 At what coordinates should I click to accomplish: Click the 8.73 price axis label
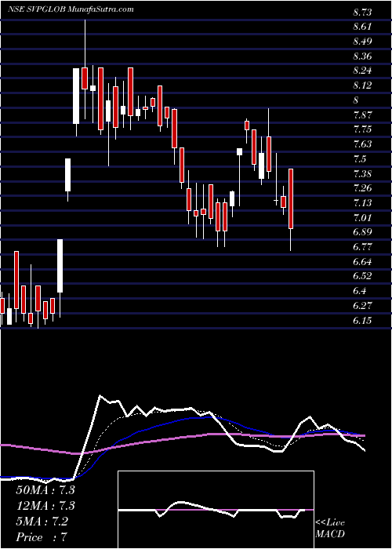coord(362,13)
